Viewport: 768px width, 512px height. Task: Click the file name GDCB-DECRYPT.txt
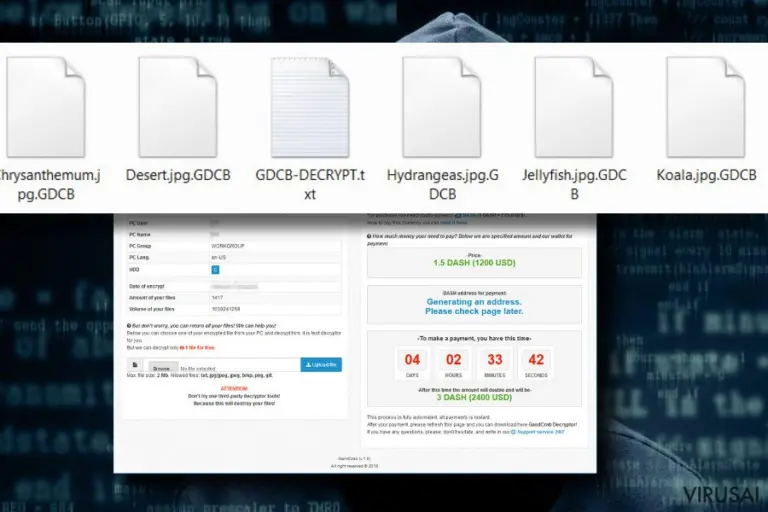310,185
